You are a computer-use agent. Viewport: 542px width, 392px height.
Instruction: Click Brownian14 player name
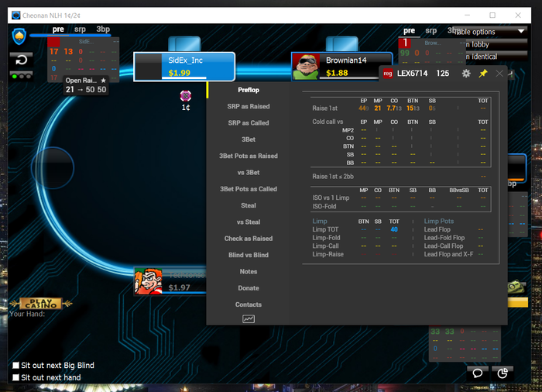point(346,60)
